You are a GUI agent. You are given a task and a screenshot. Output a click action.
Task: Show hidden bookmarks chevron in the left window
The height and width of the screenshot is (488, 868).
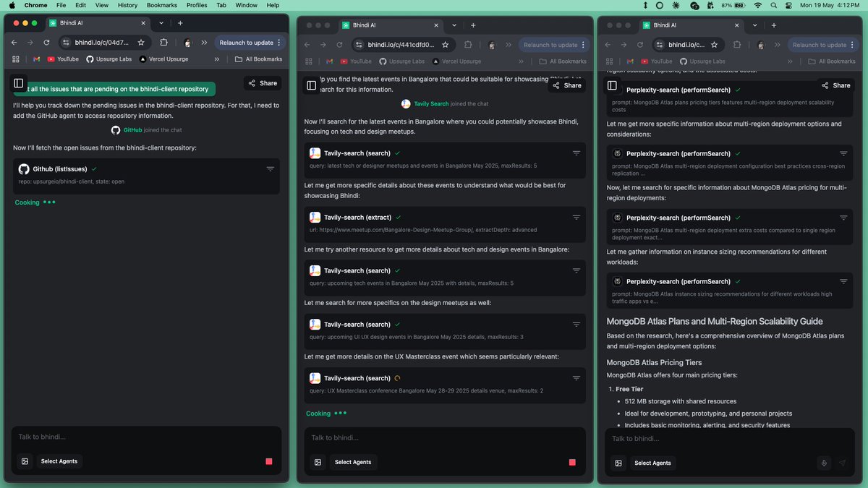(217, 59)
